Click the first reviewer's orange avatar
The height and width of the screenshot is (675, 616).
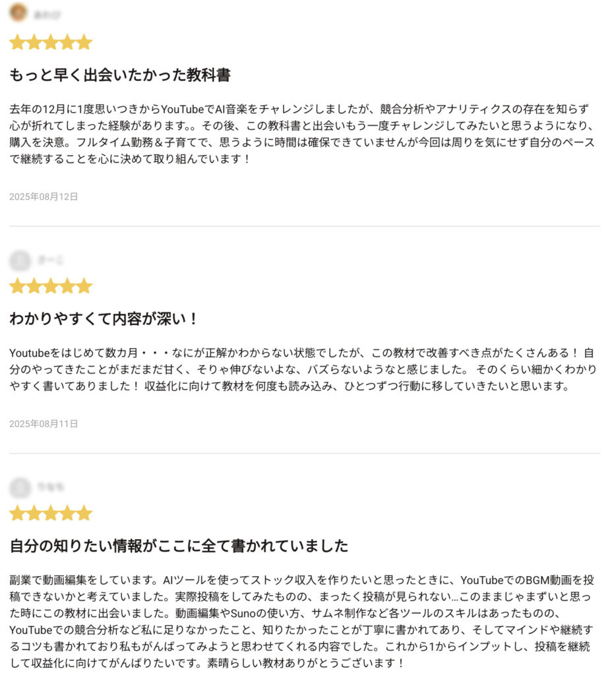coord(18,12)
